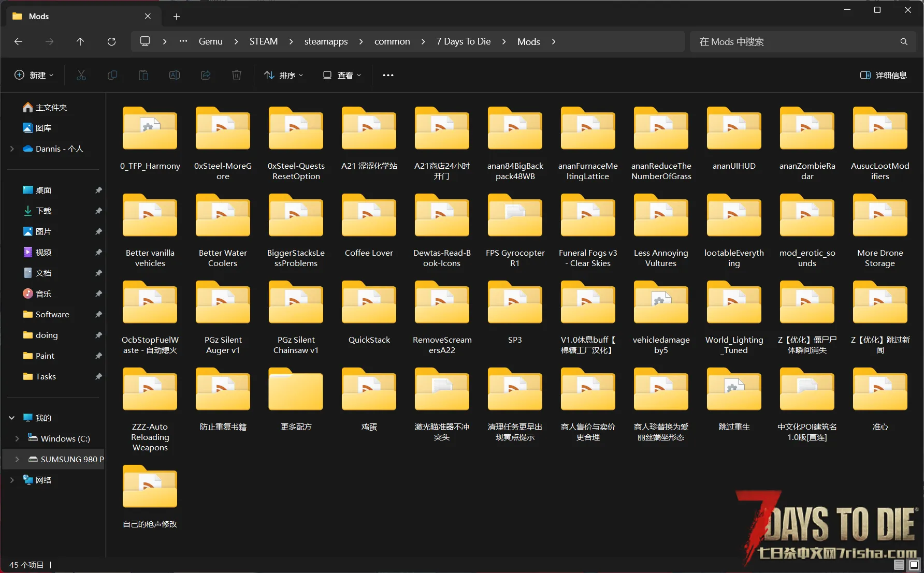Viewport: 924px width, 573px height.
Task: Click 7 Days To Die breadcrumb
Action: [464, 41]
